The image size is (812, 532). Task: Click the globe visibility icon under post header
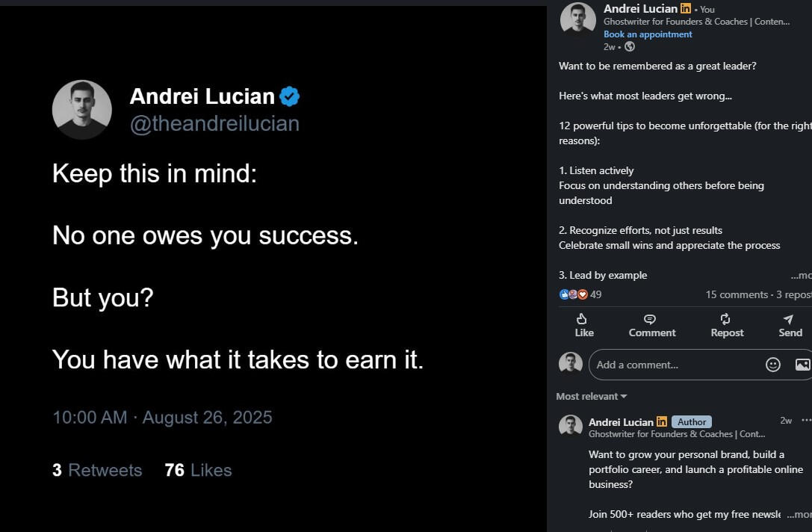(630, 46)
